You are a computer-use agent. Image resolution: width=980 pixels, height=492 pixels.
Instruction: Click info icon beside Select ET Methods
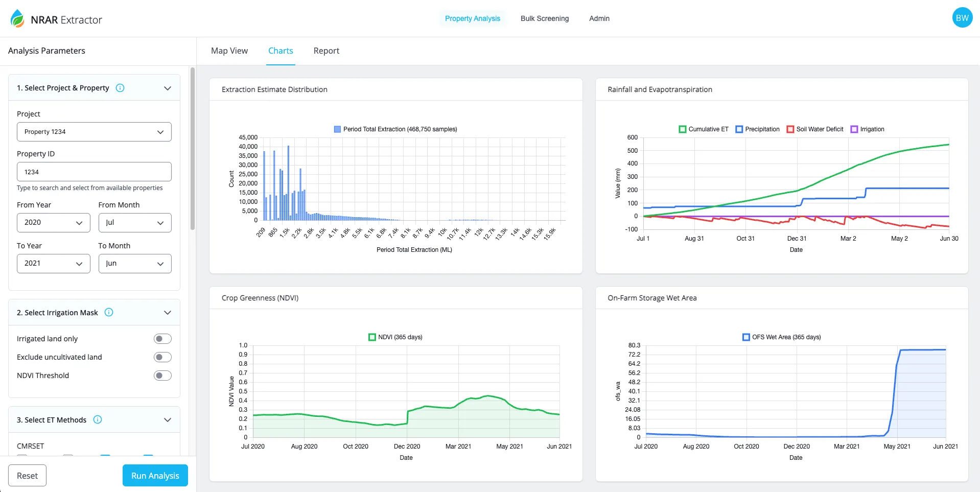98,419
